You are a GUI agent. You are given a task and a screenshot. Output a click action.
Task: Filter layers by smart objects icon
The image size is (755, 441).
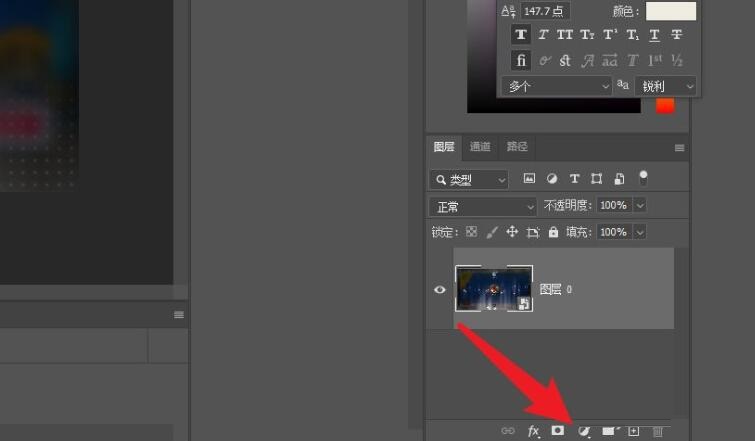click(x=619, y=179)
